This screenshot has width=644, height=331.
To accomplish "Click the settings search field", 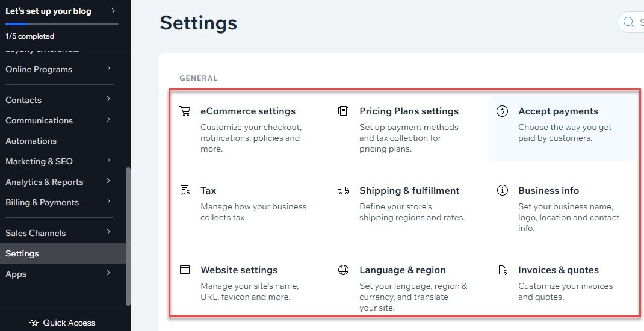I will [631, 22].
